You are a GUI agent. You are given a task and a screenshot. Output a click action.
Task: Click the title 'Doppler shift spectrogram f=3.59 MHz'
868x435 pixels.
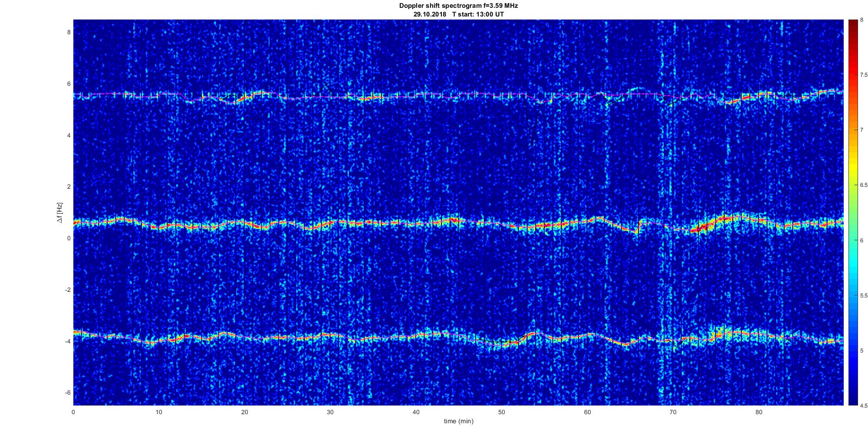tap(458, 6)
